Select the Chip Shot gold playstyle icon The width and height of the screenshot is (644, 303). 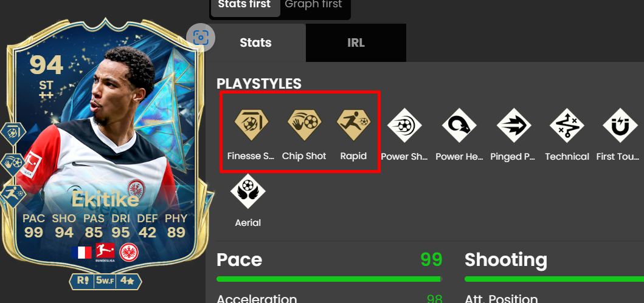(x=304, y=123)
